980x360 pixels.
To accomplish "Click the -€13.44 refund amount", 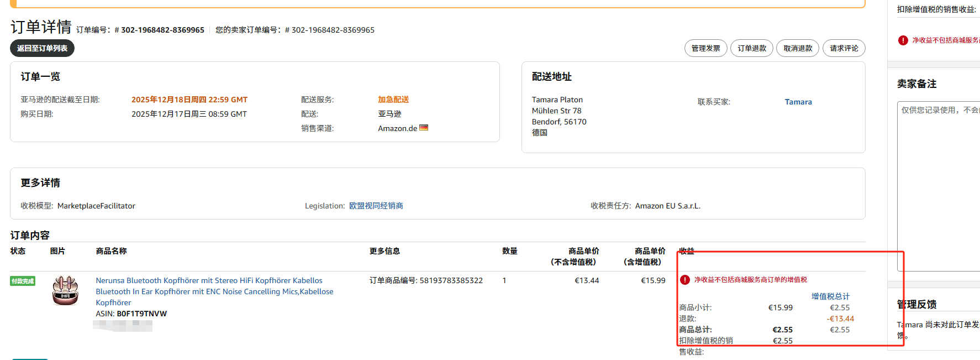I will point(840,319).
